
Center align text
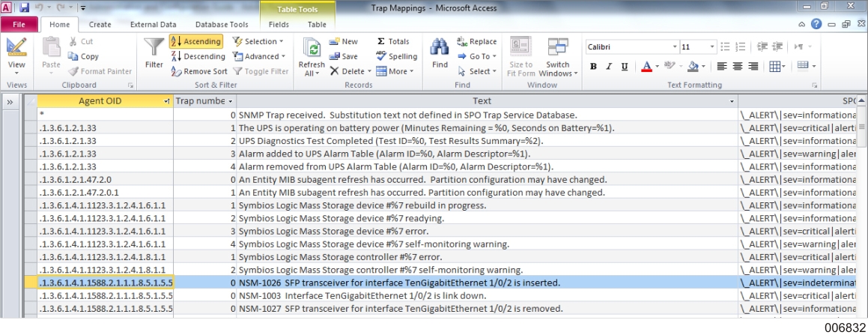[738, 67]
